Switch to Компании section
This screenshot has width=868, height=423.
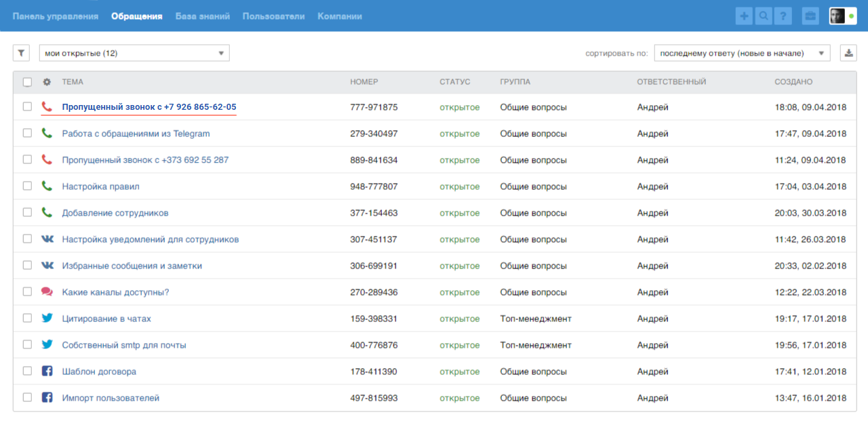pos(339,16)
